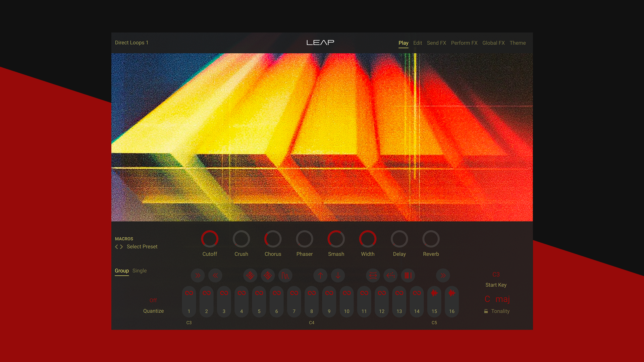Screen dimensions: 644x362
Task: Switch to the Edit tab
Action: [x=417, y=43]
